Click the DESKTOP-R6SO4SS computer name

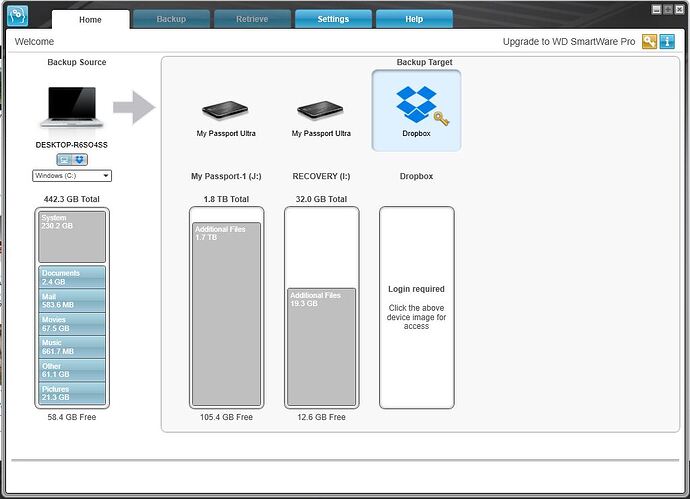point(72,145)
